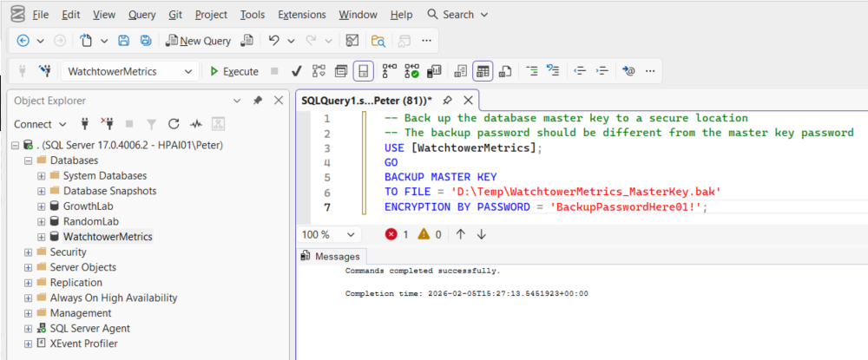Pin the Object Explorer panel
The width and height of the screenshot is (868, 360).
click(x=258, y=101)
